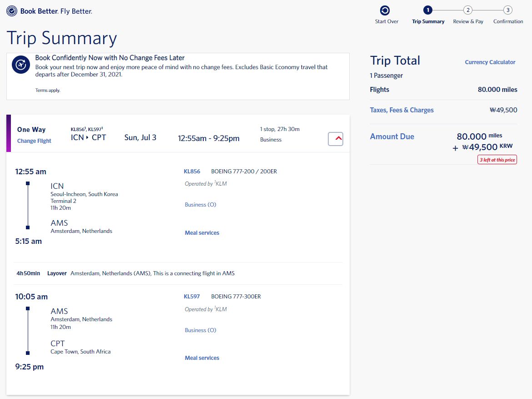532x399 pixels.
Task: Click the 'Sun, Jul 3' date
Action: pos(141,137)
